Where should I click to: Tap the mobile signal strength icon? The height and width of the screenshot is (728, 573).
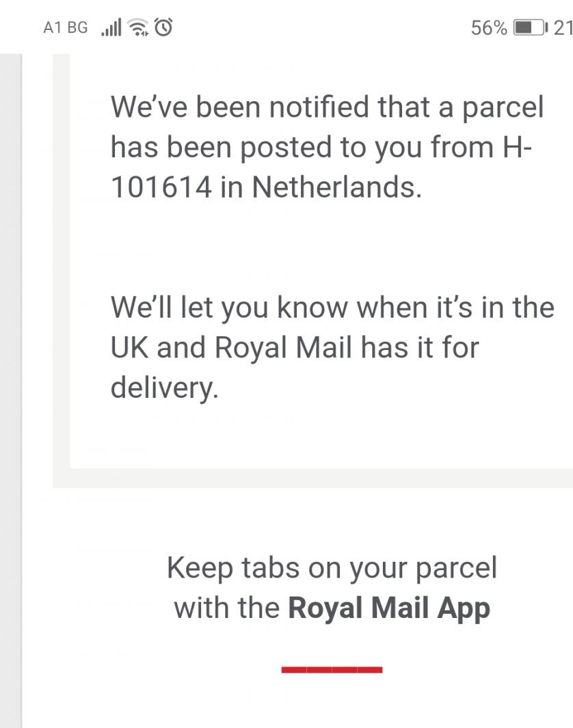(110, 28)
